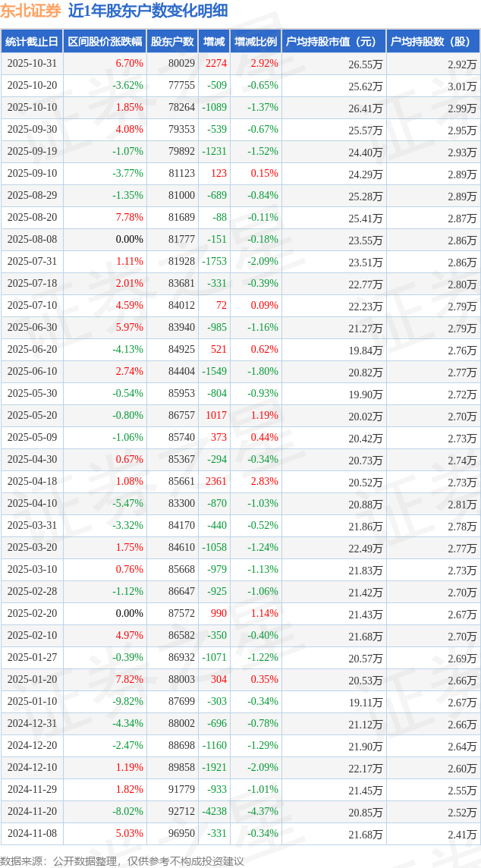Click the 2025-06-30 date row
The width and height of the screenshot is (481, 868).
pyautogui.click(x=32, y=328)
